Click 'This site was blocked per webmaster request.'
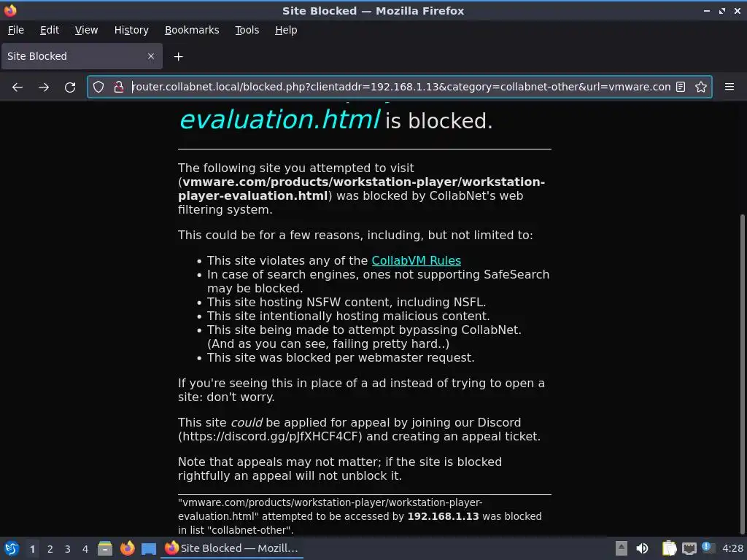 (341, 357)
